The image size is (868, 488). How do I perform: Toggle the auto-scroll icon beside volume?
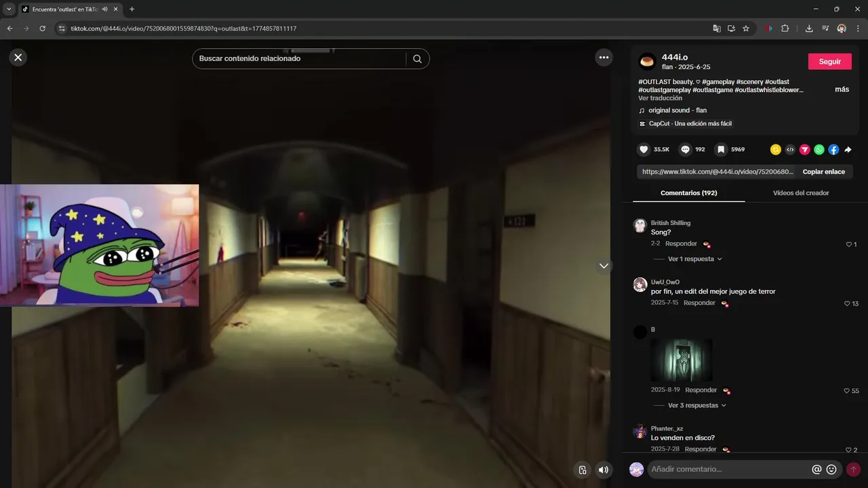pos(582,470)
